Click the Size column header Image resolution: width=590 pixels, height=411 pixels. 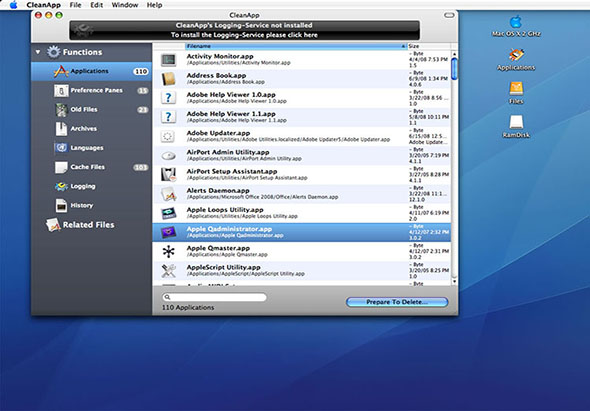click(429, 46)
